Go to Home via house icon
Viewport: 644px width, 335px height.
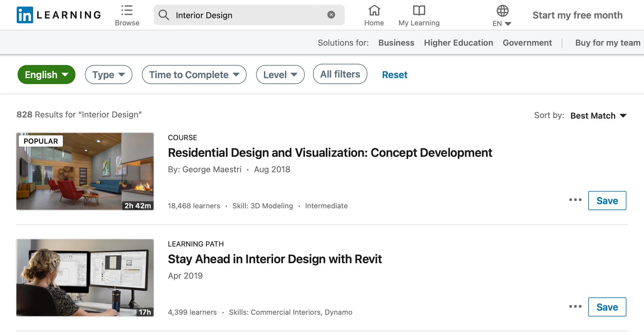374,11
